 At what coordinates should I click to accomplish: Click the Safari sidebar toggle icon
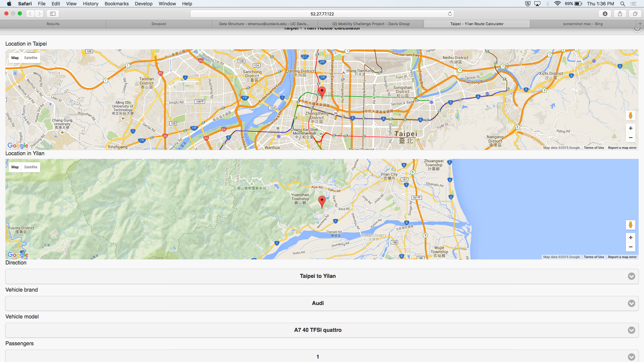click(x=53, y=14)
